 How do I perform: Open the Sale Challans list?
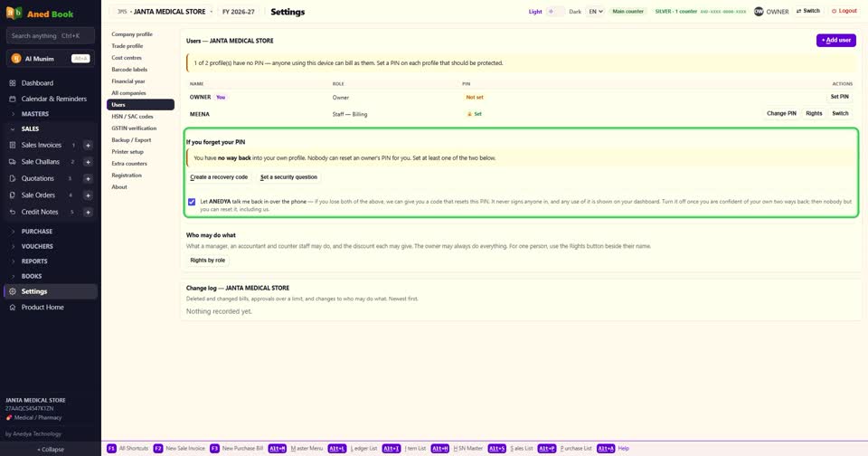(40, 162)
